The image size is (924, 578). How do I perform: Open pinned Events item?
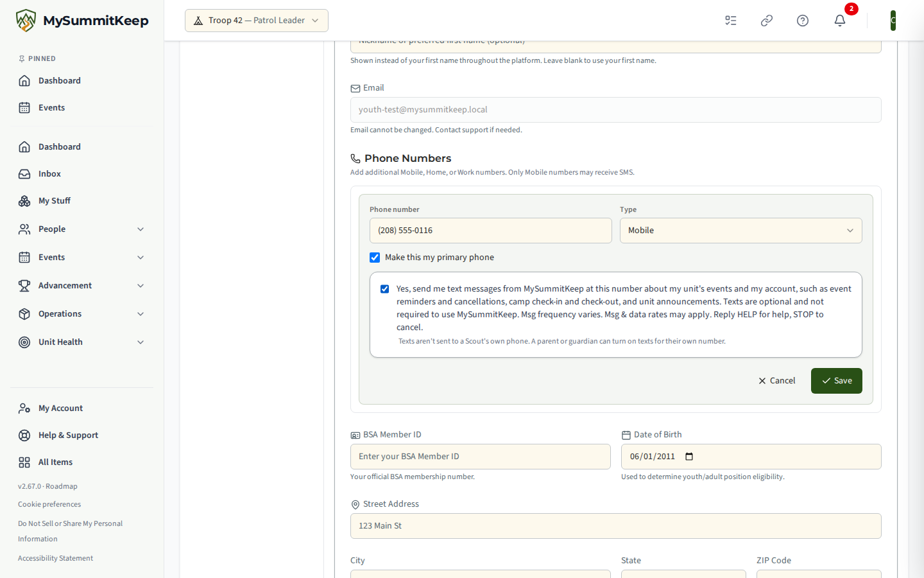[x=82, y=107]
